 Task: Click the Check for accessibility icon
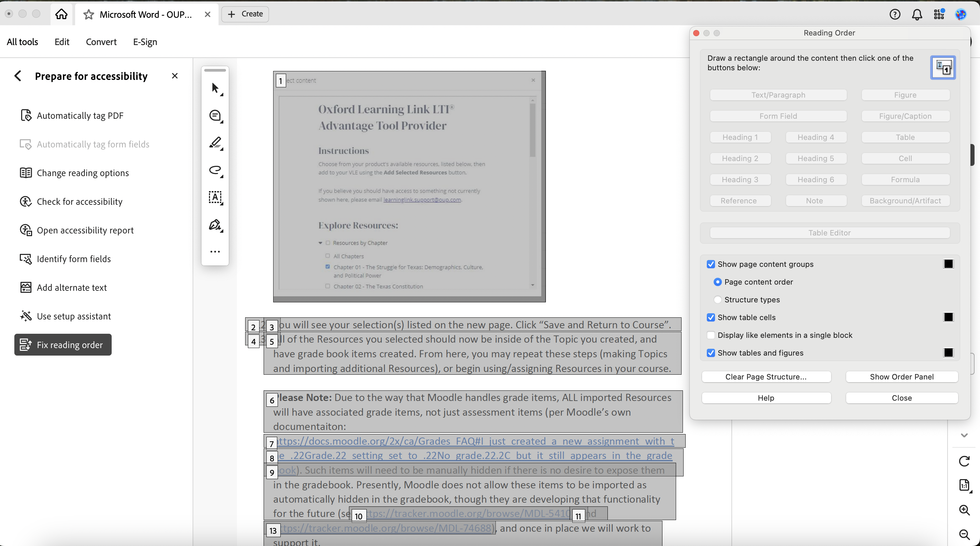click(x=26, y=202)
